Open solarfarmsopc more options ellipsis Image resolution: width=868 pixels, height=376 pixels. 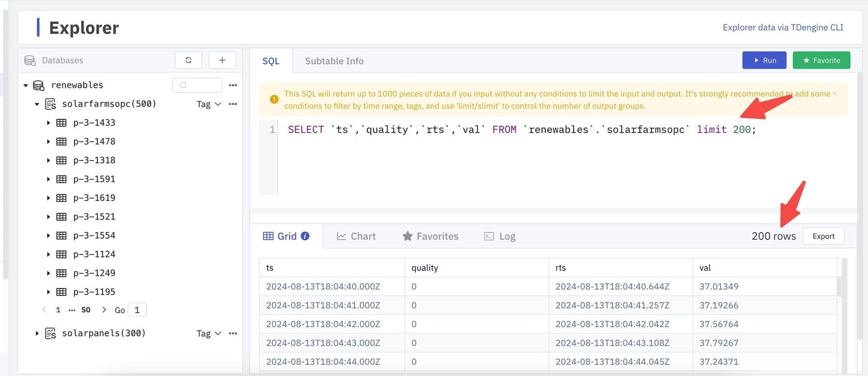point(233,104)
